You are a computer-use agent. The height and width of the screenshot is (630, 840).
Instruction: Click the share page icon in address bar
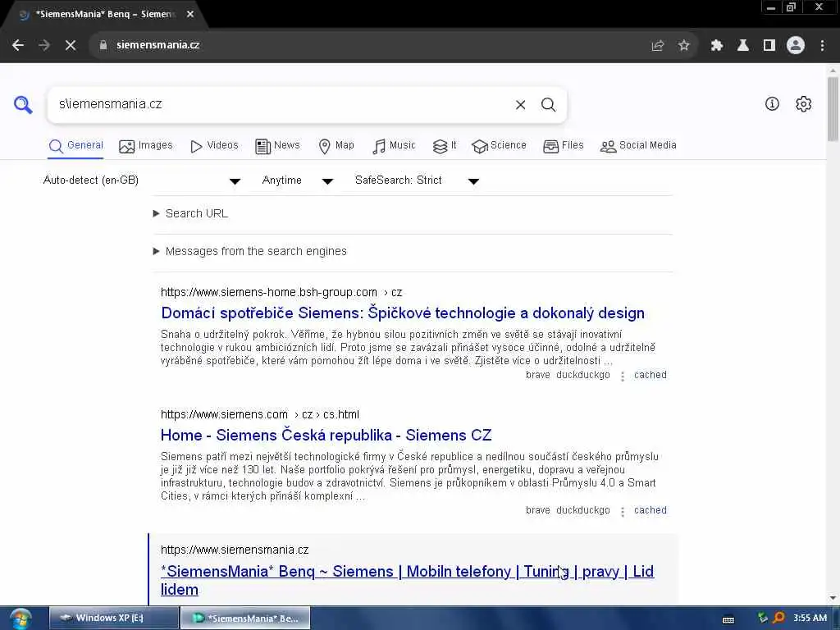(x=658, y=46)
